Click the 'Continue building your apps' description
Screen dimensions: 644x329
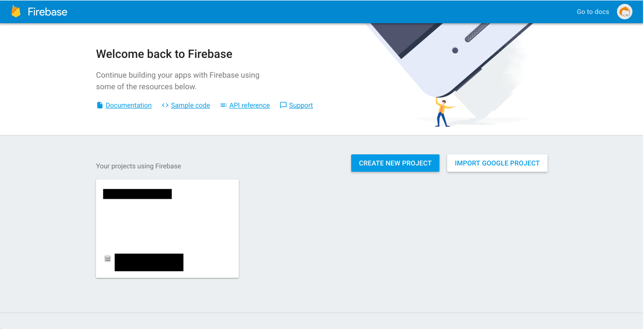(x=178, y=81)
